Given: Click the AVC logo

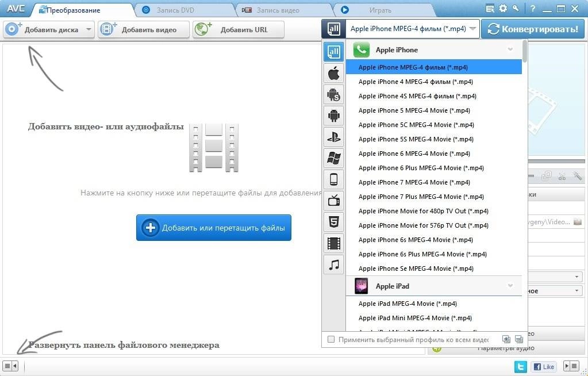Looking at the screenshot, I should pyautogui.click(x=16, y=9).
